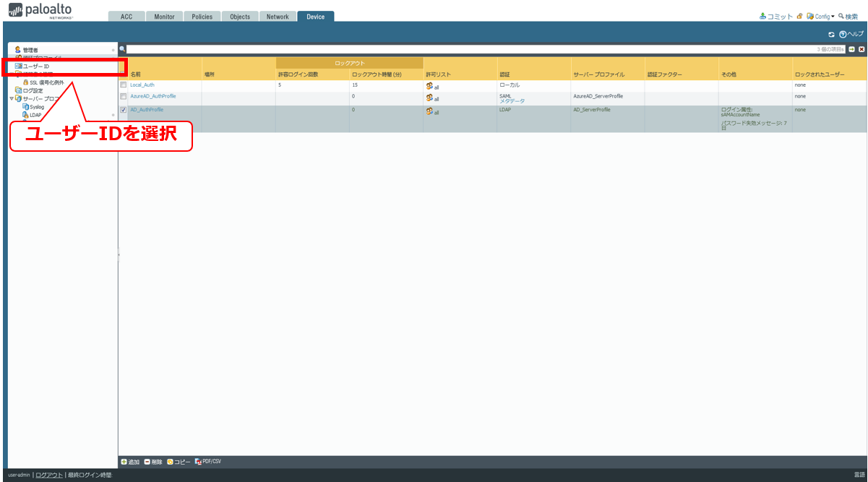Click the paloalto networks logo
The height and width of the screenshot is (482, 868).
(x=39, y=11)
